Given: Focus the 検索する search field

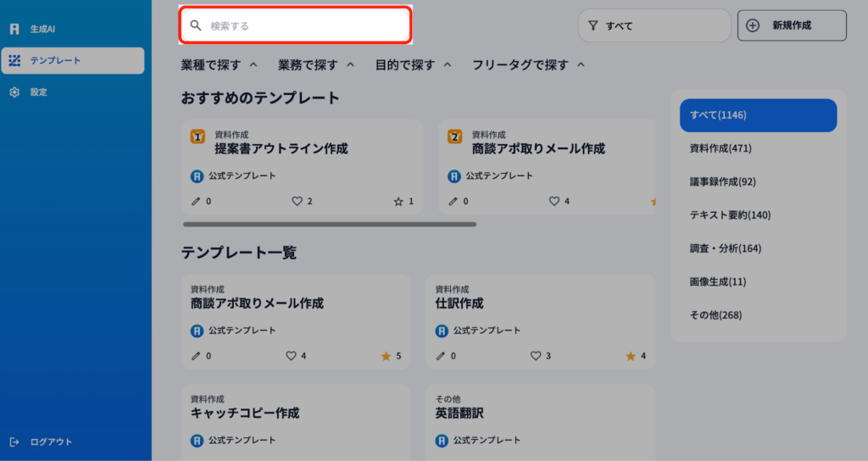Looking at the screenshot, I should coord(305,25).
